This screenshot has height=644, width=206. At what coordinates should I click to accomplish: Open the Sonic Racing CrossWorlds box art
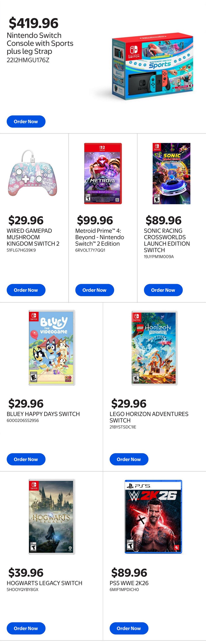pos(171,174)
